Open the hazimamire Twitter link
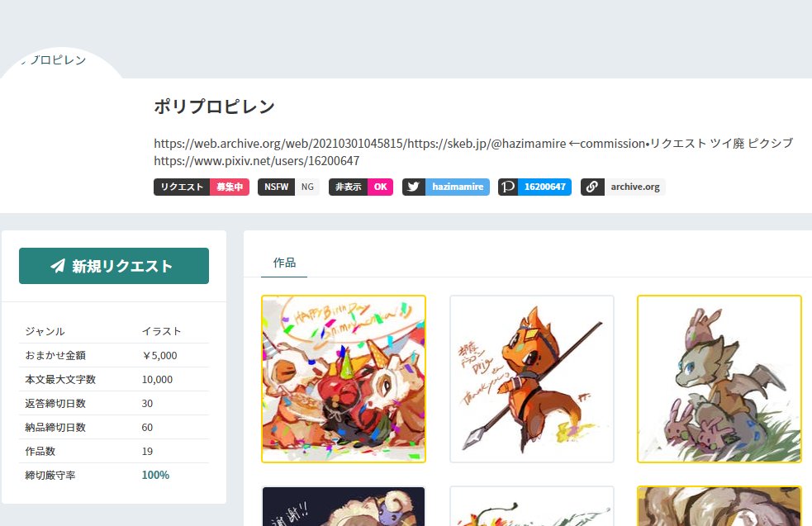This screenshot has width=812, height=526. click(446, 187)
